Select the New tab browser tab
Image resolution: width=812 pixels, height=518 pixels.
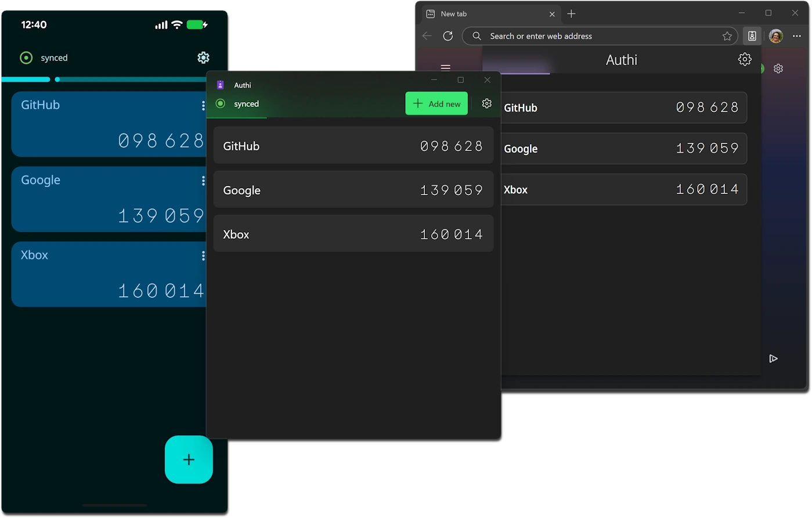click(x=492, y=14)
